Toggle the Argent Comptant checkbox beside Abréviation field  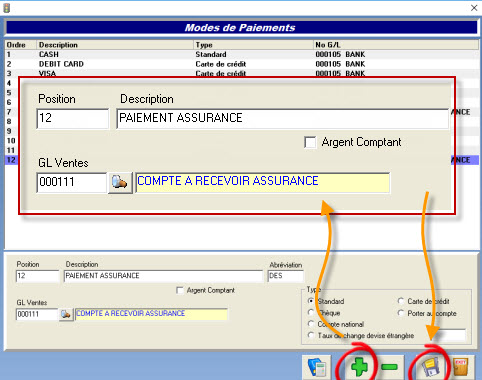180,290
